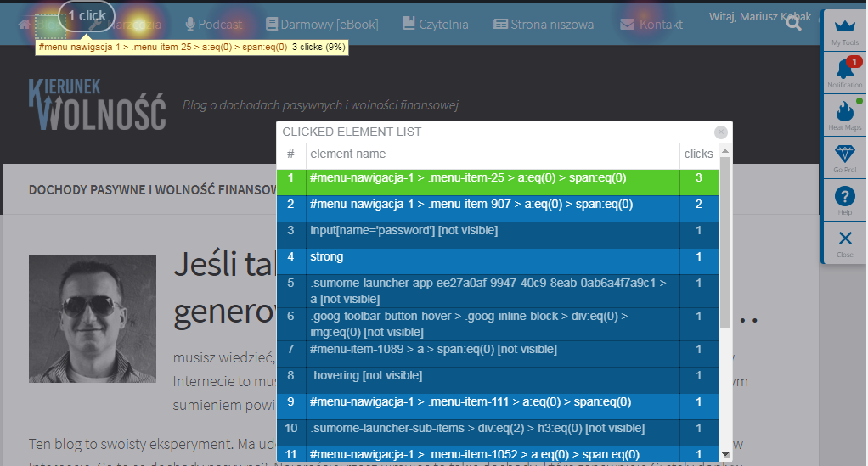This screenshot has width=868, height=466.
Task: Click the Go Pro diamond icon
Action: click(x=844, y=158)
